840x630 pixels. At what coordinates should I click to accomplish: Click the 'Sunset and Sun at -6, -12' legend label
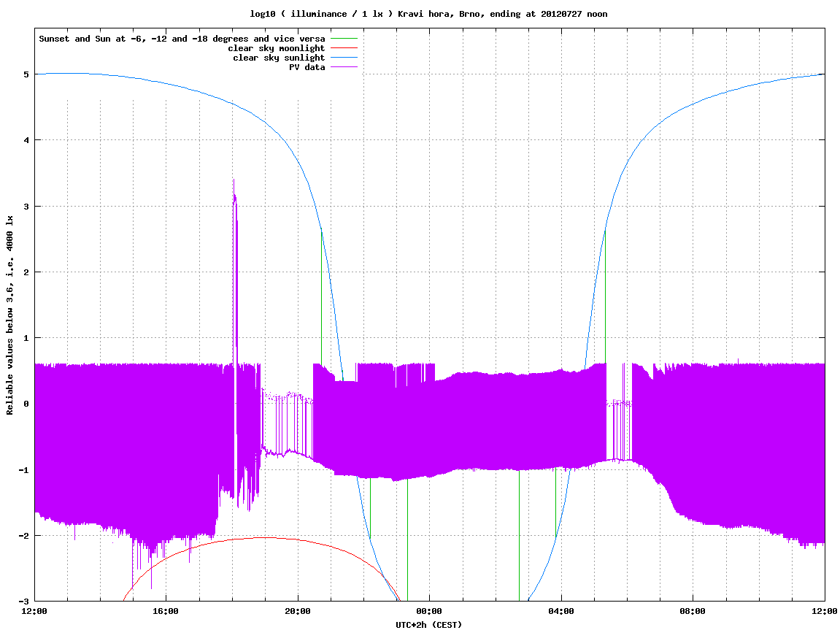pyautogui.click(x=182, y=39)
